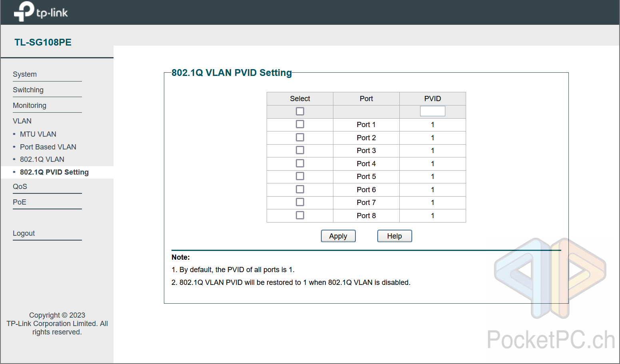Check the Port 6 checkbox
The image size is (620, 364).
(300, 189)
